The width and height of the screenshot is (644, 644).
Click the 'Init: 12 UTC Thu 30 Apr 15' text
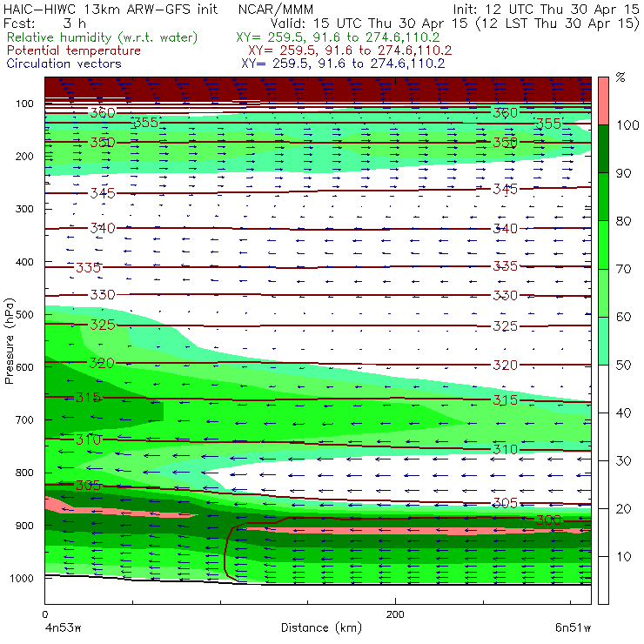point(546,9)
